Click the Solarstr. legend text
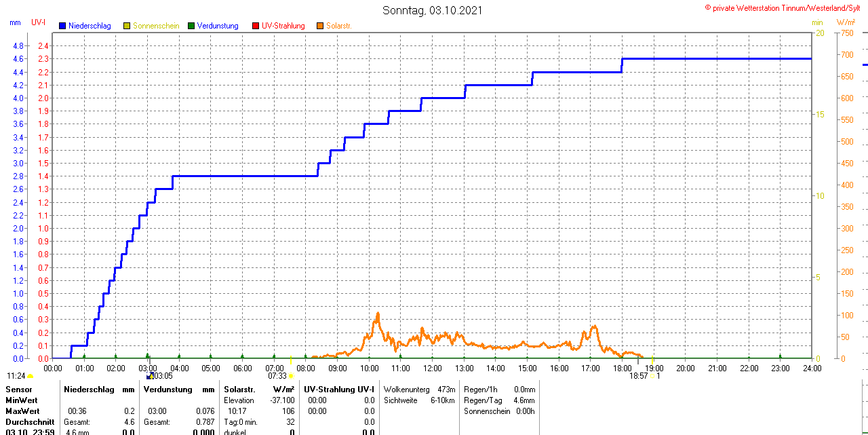 (x=338, y=26)
